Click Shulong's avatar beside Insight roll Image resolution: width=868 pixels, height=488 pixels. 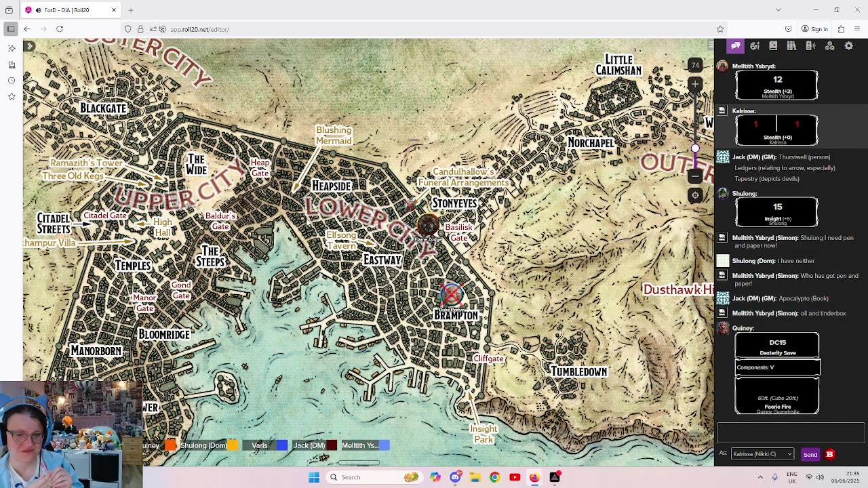pos(723,194)
